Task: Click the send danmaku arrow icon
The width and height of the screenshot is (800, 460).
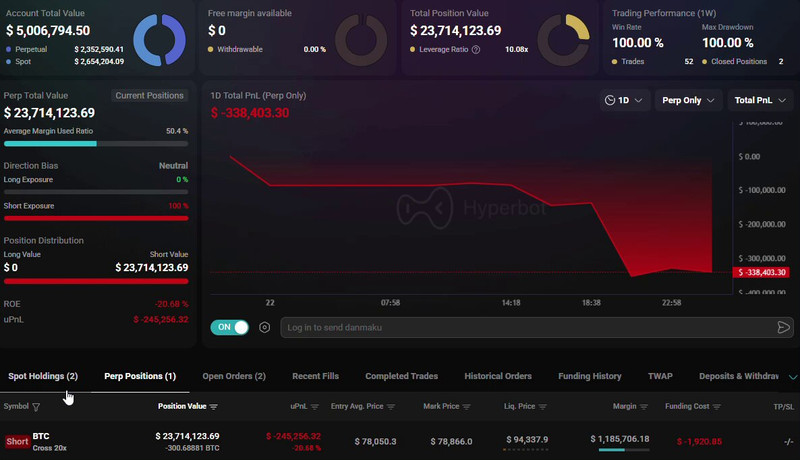Action: [783, 327]
